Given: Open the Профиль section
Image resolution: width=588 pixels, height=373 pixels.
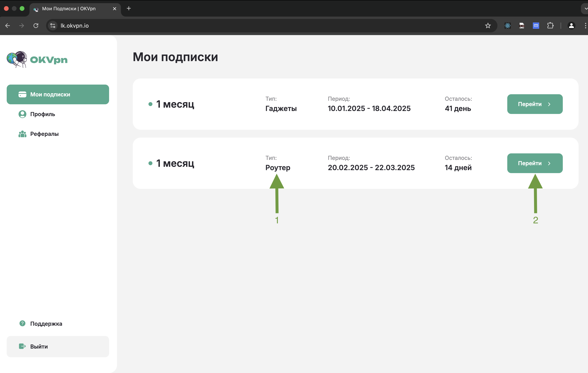Looking at the screenshot, I should (43, 114).
